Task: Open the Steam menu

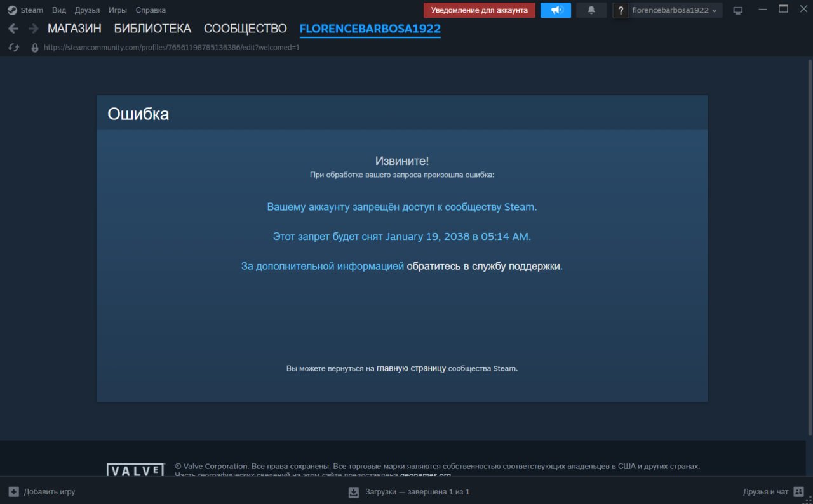Action: [x=25, y=10]
